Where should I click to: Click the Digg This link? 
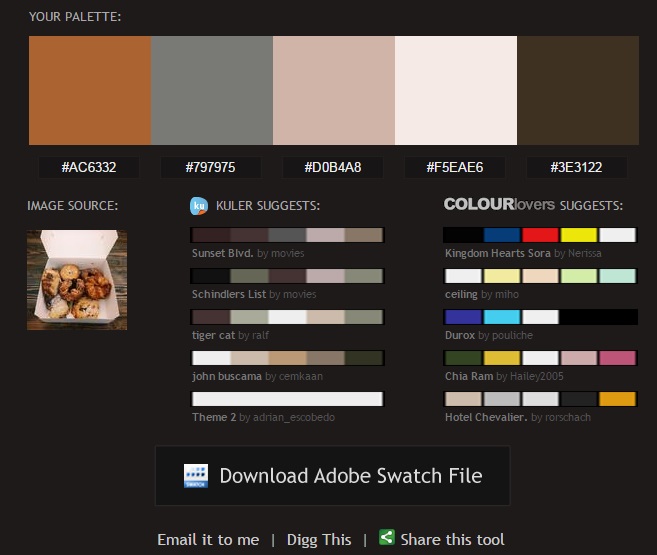(x=319, y=539)
